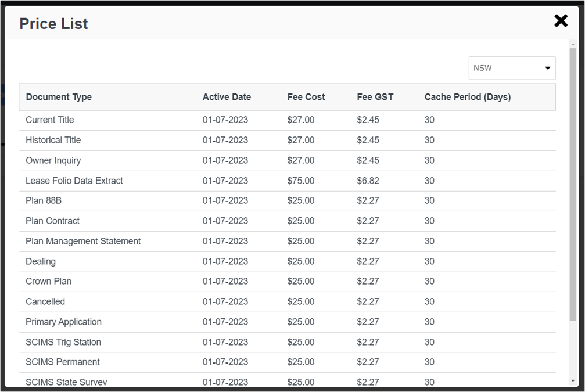Select the Cancelled row name
This screenshot has width=585, height=392.
click(x=45, y=301)
